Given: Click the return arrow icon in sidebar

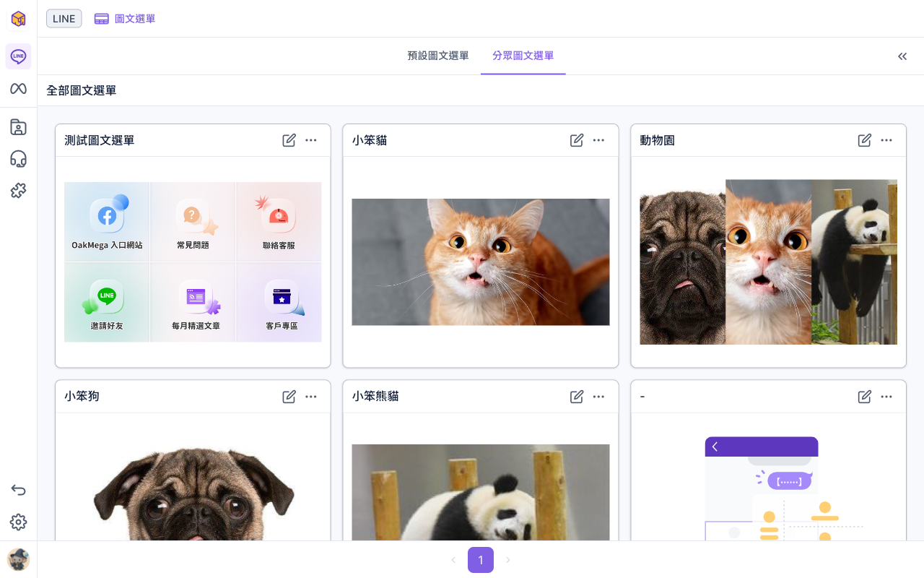Looking at the screenshot, I should 18,490.
